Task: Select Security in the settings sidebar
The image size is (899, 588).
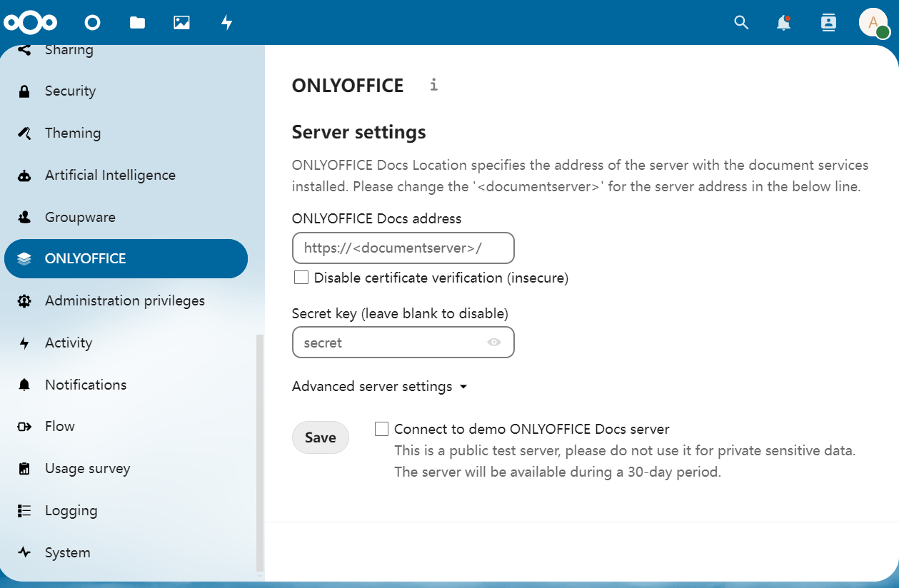Action: (x=70, y=91)
